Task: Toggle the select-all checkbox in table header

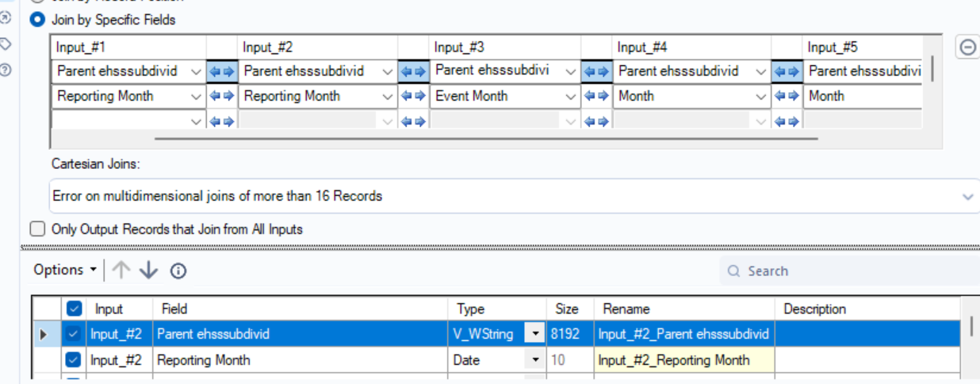Action: [75, 309]
